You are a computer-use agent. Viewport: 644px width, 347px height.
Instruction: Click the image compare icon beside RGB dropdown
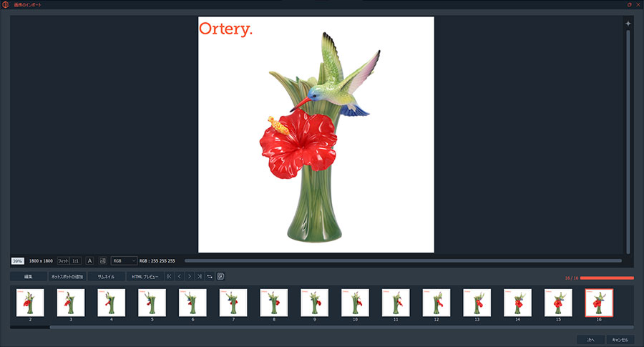(x=102, y=261)
